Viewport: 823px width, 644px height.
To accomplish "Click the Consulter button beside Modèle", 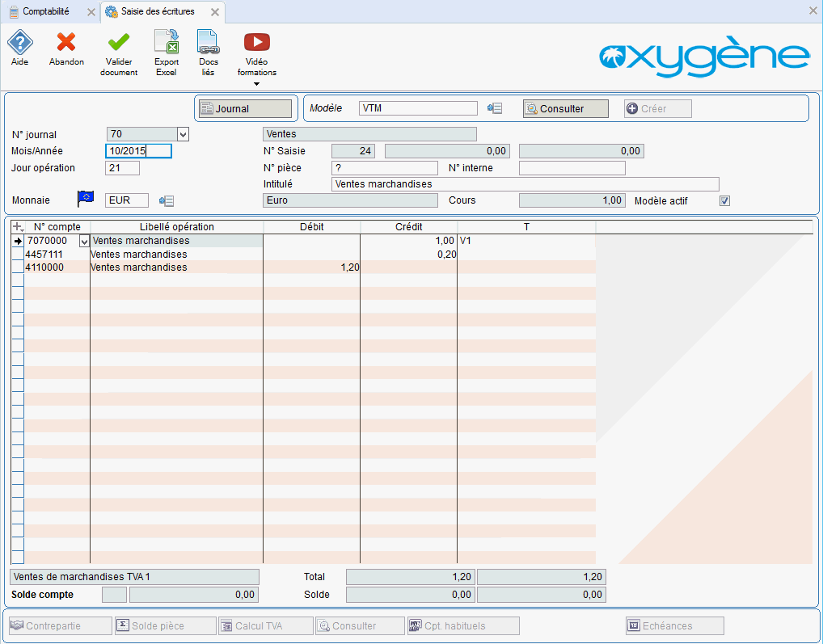I will pyautogui.click(x=566, y=108).
